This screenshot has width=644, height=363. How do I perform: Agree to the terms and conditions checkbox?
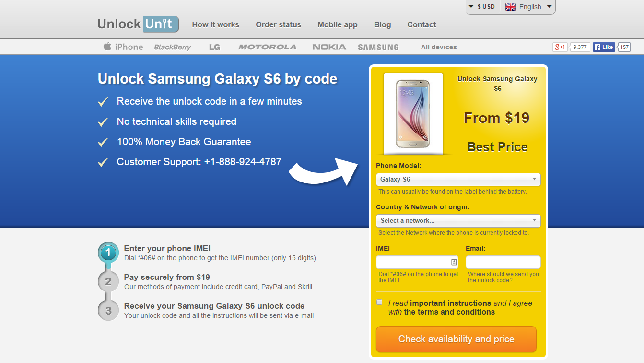click(380, 302)
